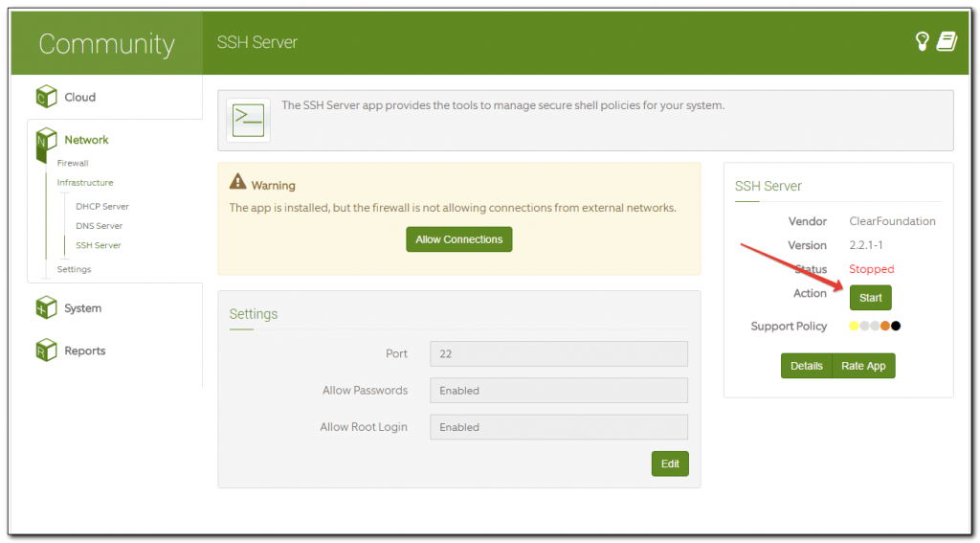Expand the Cloud menu section
Viewport: 980px width, 543px height.
(80, 98)
